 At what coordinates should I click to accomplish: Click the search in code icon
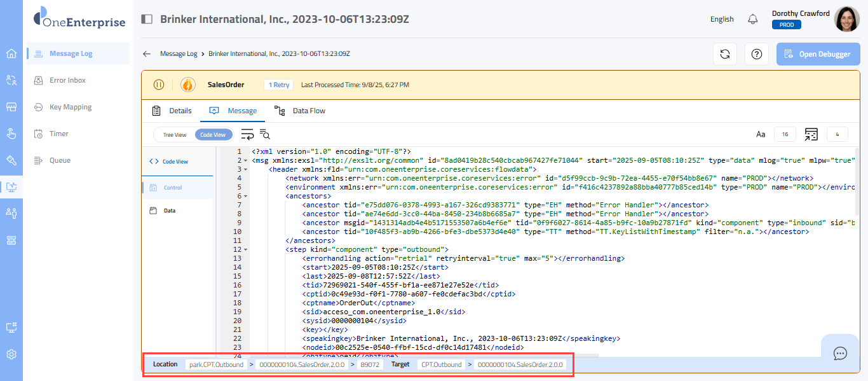[x=265, y=134]
